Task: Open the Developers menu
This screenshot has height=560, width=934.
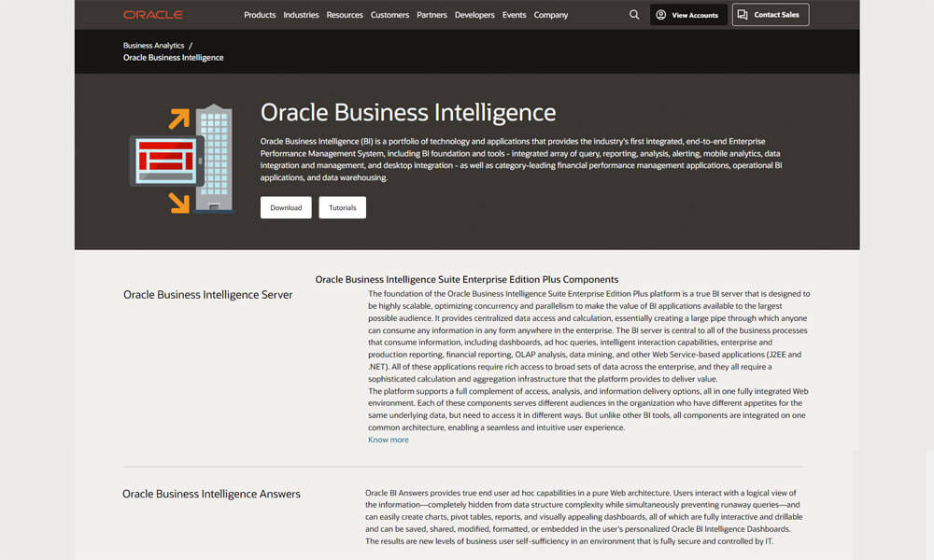Action: [474, 15]
